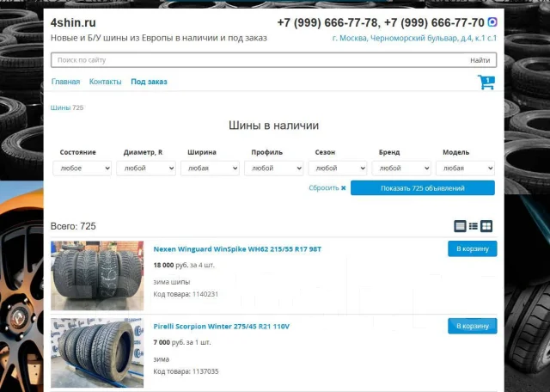The image size is (550, 392).
Task: Open the Nexen Winguard tire photo
Action: pyautogui.click(x=97, y=275)
